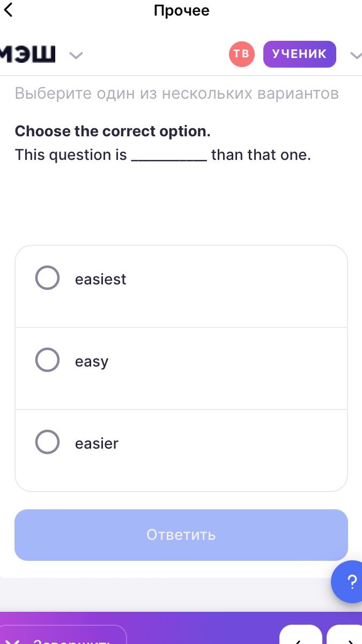Select the "easiest" radio option
The image size is (362, 644).
click(x=47, y=278)
